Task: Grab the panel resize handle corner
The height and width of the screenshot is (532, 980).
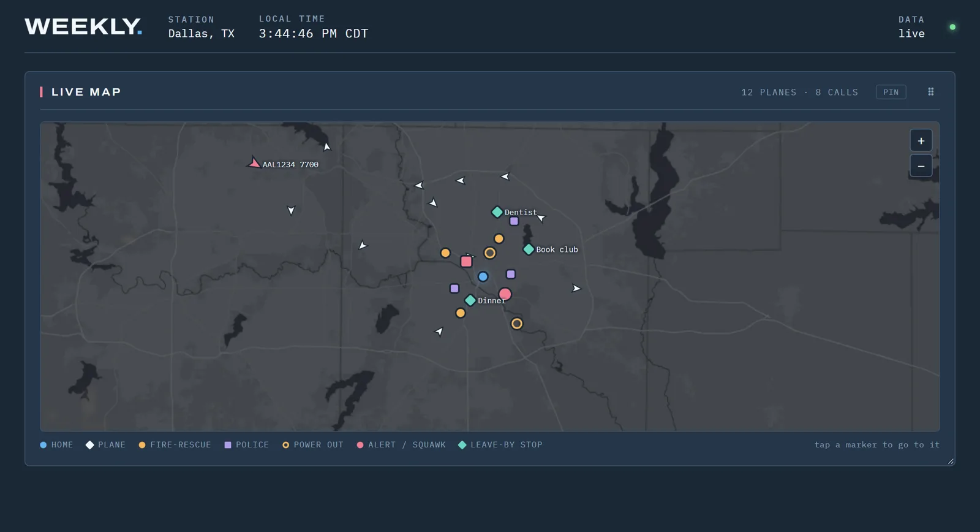Action: (x=951, y=461)
